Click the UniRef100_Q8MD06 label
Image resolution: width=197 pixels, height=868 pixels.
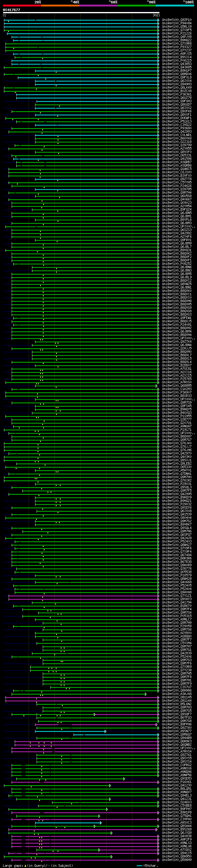pos(177,74)
